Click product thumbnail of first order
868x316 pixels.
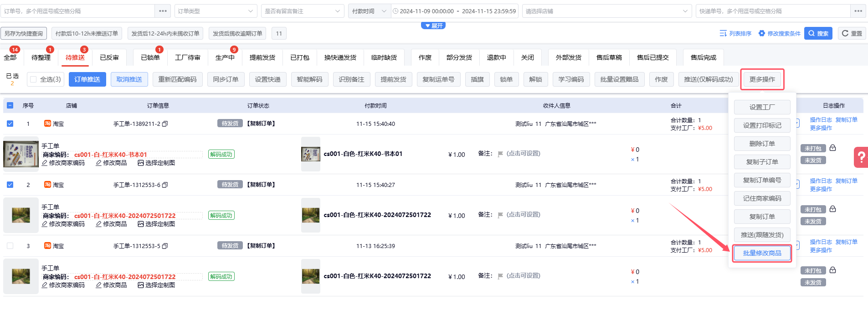pos(21,154)
